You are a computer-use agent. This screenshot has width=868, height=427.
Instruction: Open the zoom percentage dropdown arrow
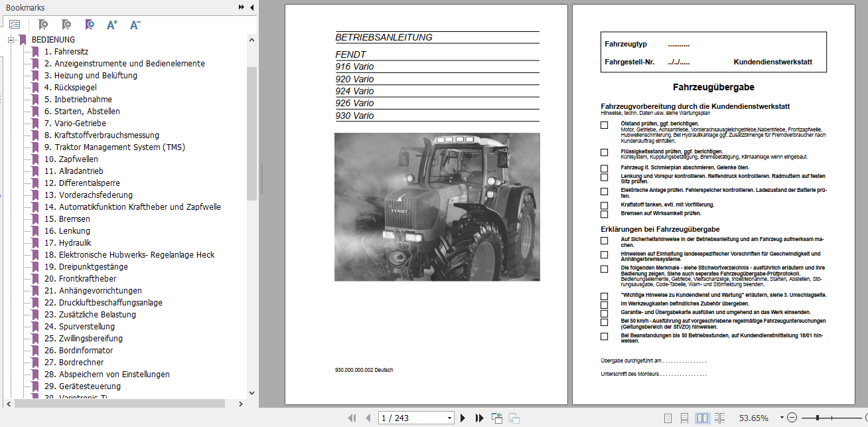782,418
